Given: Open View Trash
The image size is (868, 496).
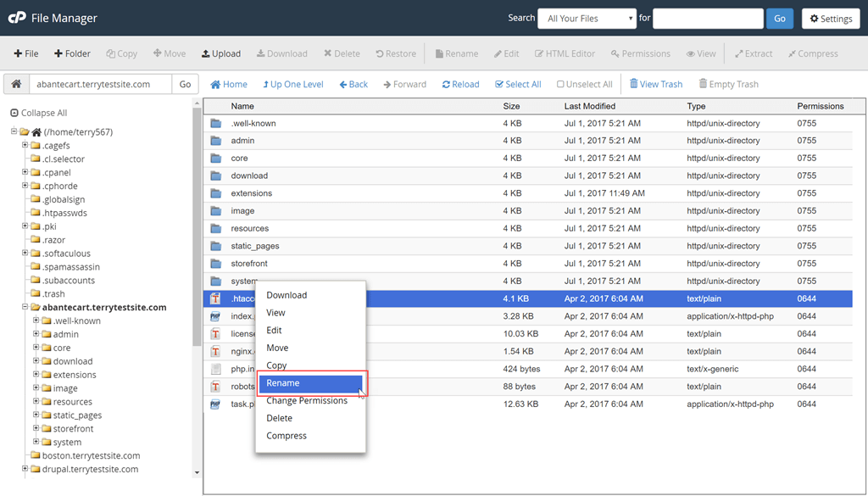Looking at the screenshot, I should [656, 84].
